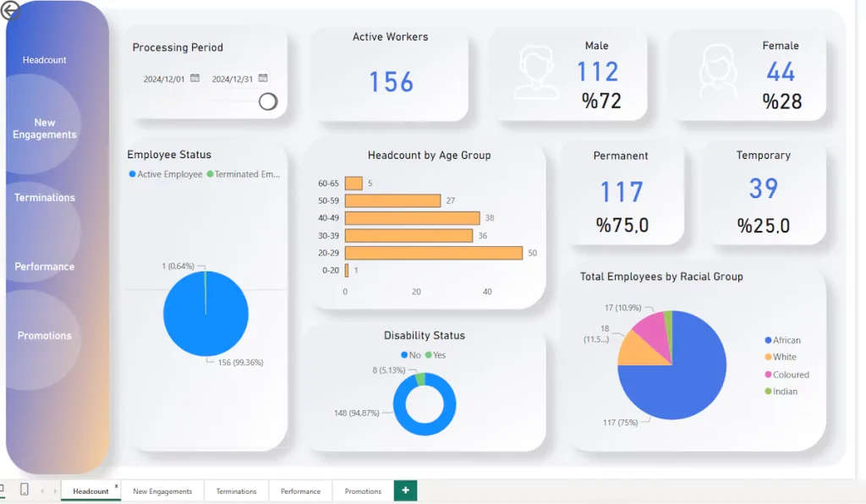
Task: Switch to the Terminations page tab
Action: click(236, 491)
